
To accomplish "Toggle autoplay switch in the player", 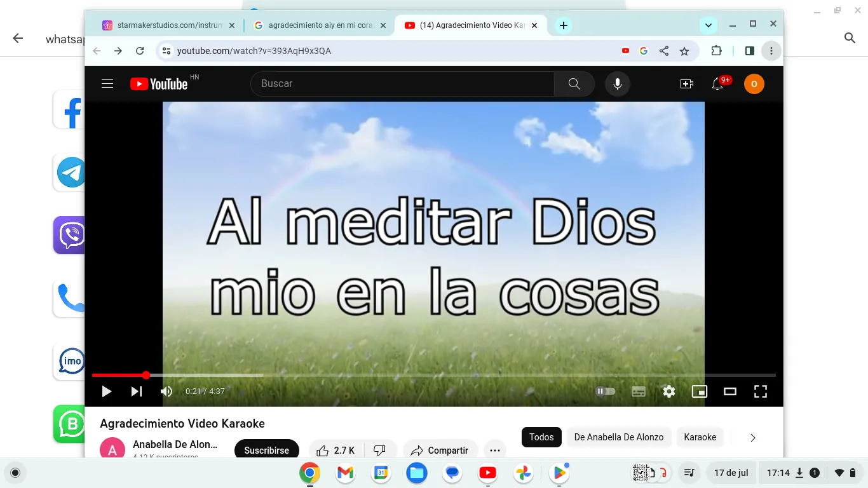I will click(605, 391).
